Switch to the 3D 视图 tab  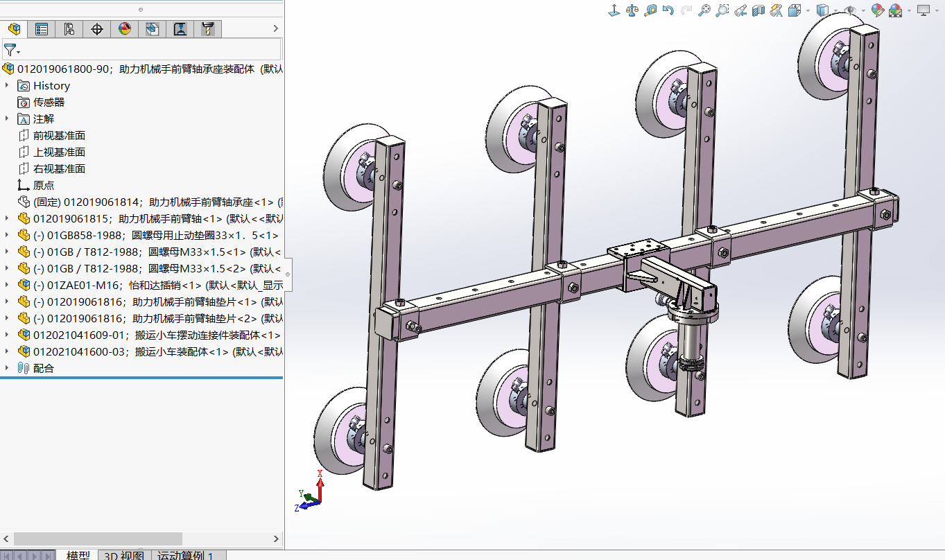[x=124, y=555]
